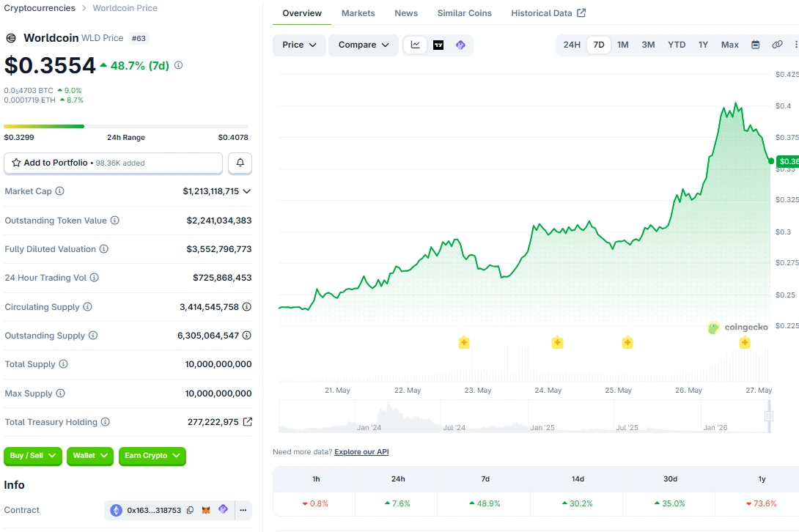Click the 24h Range progress bar
The height and width of the screenshot is (532, 799).
click(x=126, y=126)
